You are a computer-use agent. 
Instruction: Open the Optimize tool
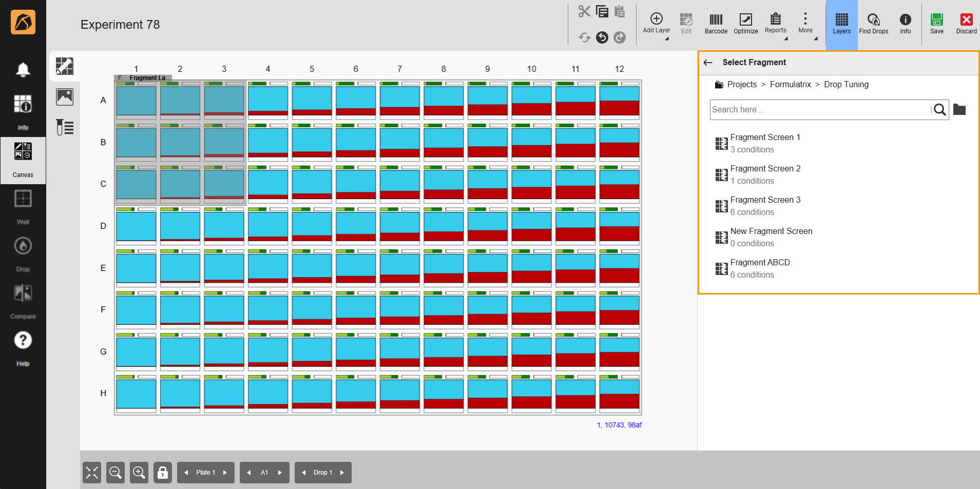coord(745,24)
